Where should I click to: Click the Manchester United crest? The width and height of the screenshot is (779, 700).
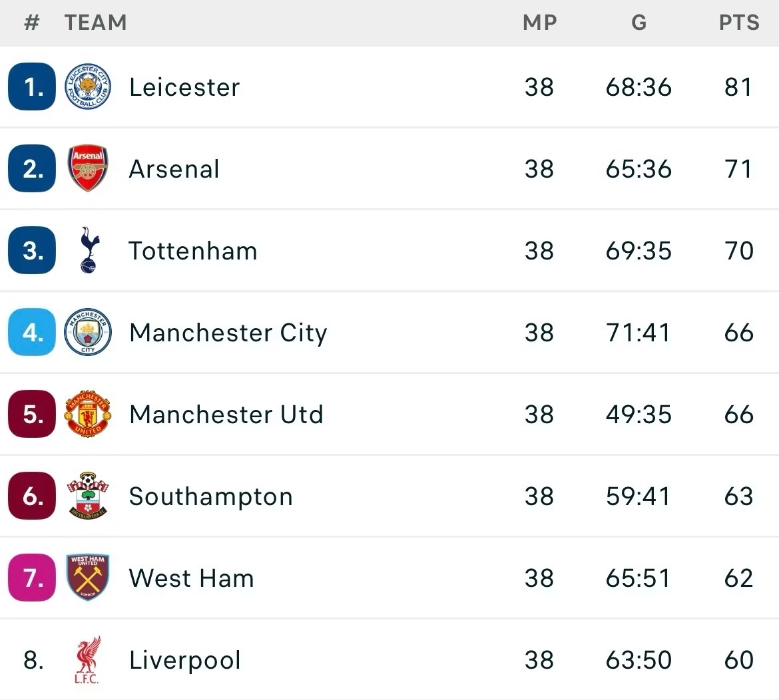click(88, 414)
